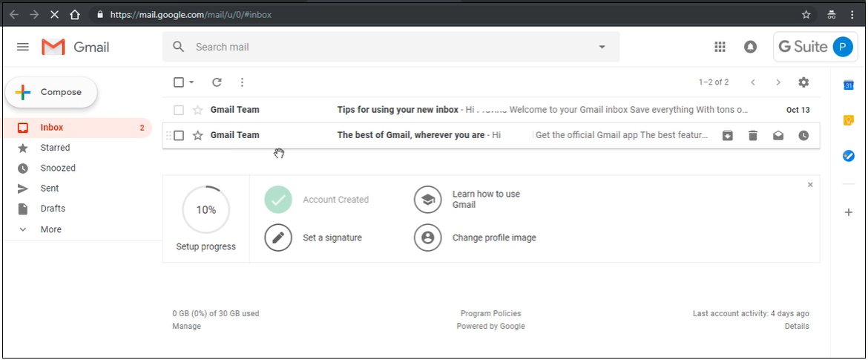Refresh the inbox mail list
Viewport: 868px width, 360px height.
[217, 82]
